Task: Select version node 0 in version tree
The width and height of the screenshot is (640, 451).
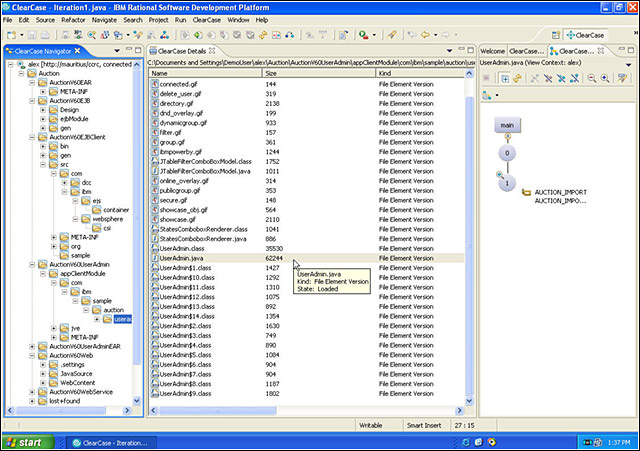Action: pos(507,153)
